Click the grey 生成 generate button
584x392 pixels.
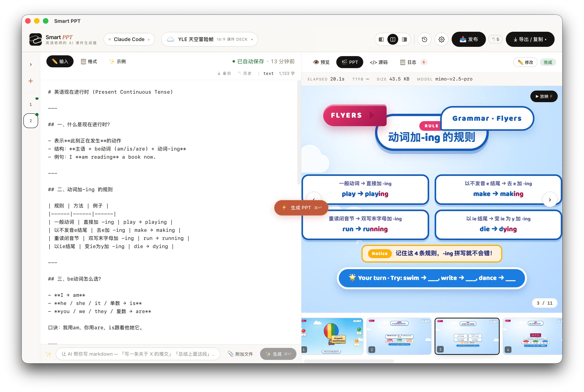278,354
